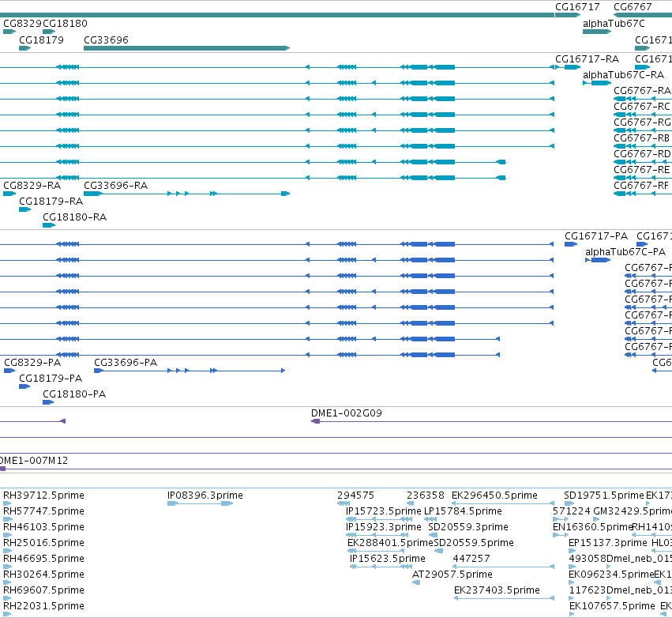This screenshot has height=618, width=672.
Task: Select the RH25016.5prime EST label
Action: (x=43, y=542)
